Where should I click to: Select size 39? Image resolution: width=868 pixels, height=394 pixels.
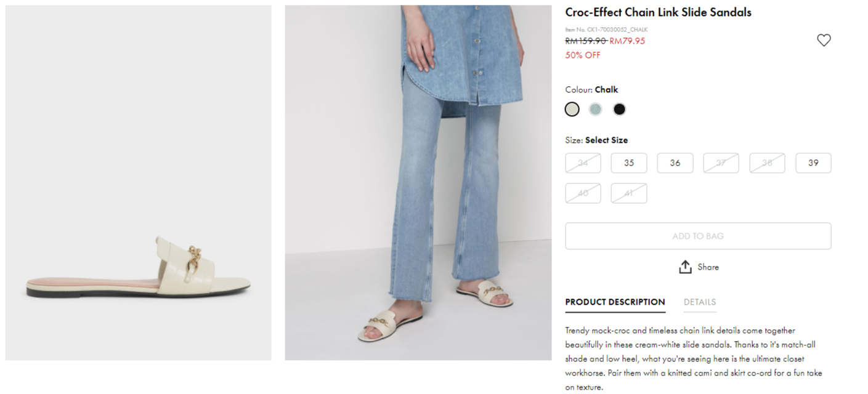click(x=813, y=163)
